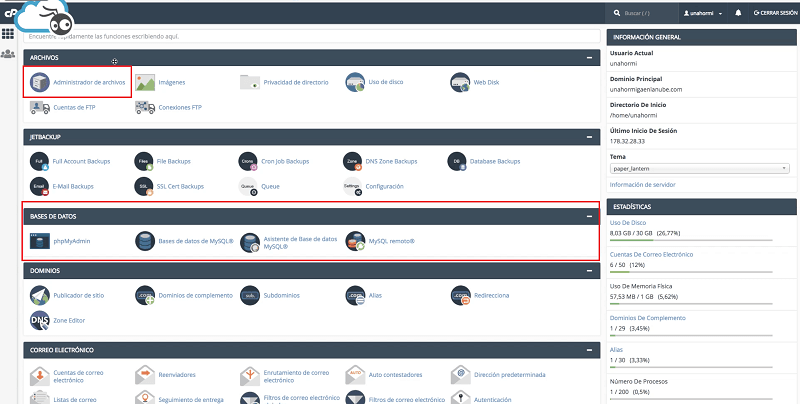Open the MySQL remoto icon
The height and width of the screenshot is (404, 800).
[x=355, y=241]
